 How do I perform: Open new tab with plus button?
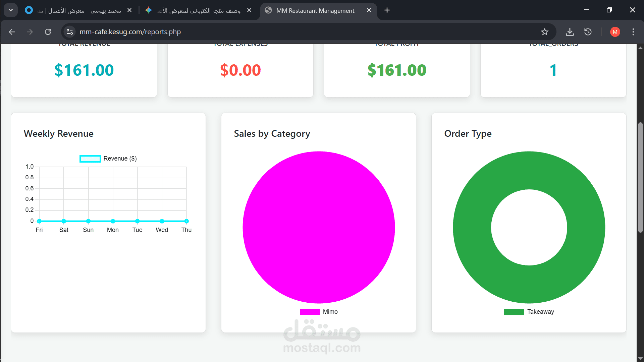[387, 10]
